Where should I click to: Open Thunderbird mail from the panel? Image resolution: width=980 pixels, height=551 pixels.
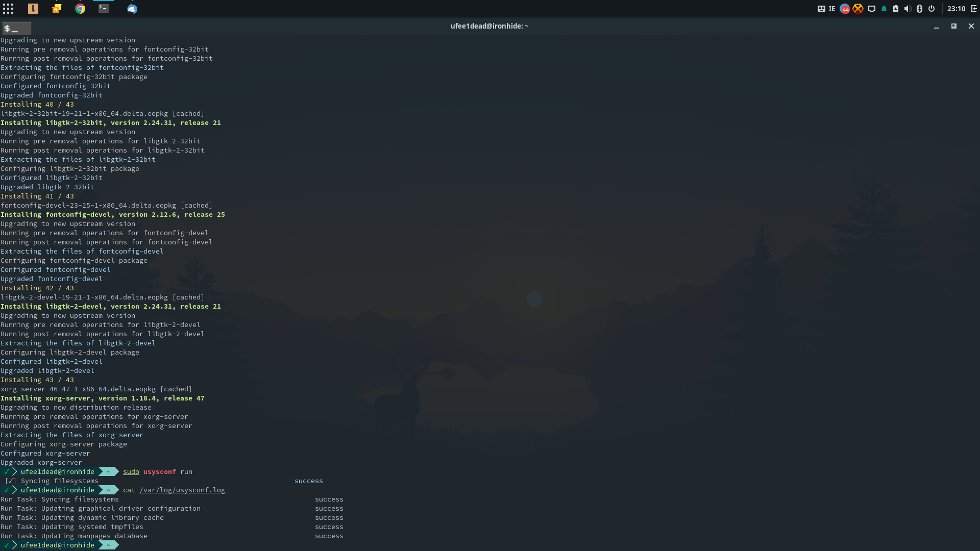pos(132,9)
